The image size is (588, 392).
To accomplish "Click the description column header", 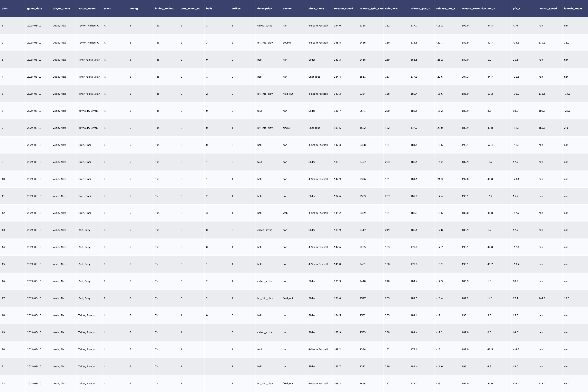I will tap(264, 8).
